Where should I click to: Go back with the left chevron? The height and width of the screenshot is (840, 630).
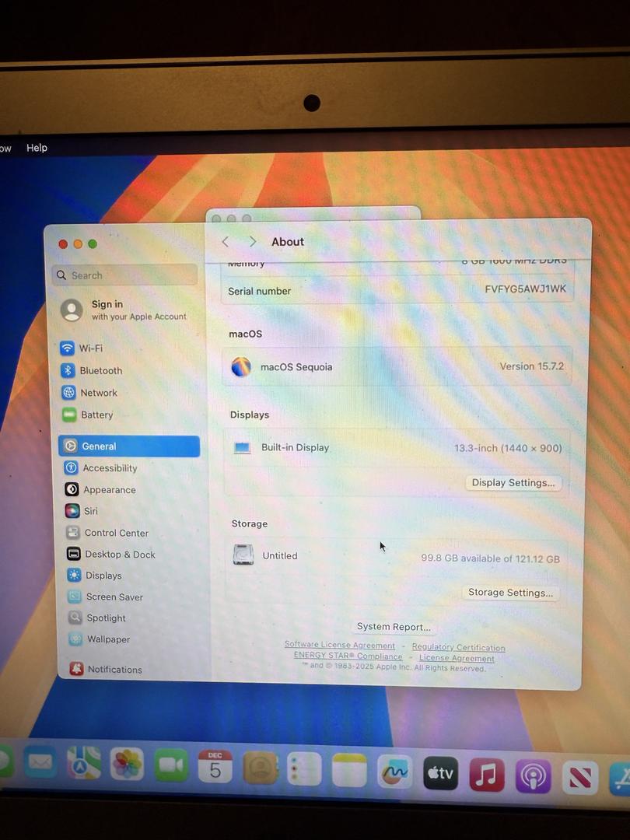[226, 242]
